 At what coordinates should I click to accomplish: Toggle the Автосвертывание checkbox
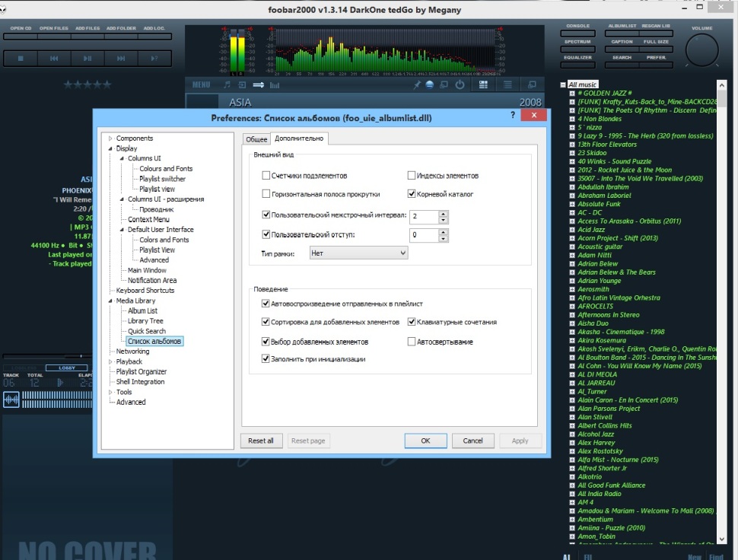click(x=412, y=342)
